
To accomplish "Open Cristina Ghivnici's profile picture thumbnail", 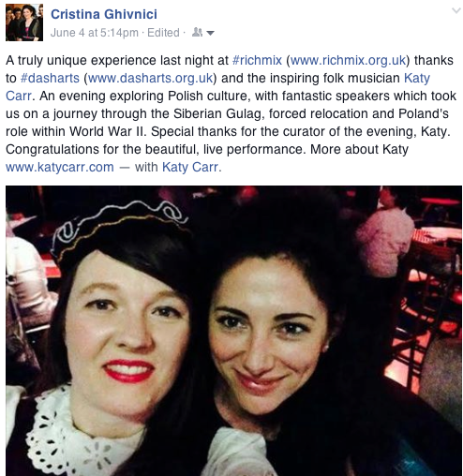I will pos(24,22).
